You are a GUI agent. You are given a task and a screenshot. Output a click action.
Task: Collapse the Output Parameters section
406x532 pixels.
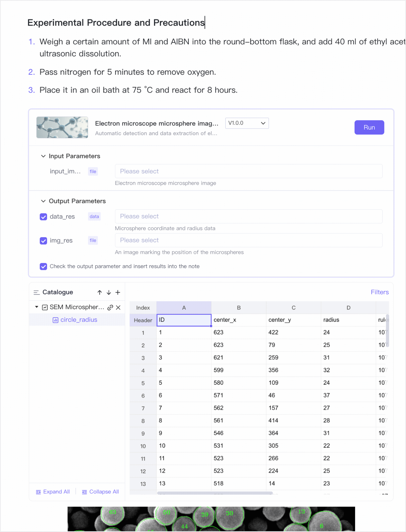43,201
